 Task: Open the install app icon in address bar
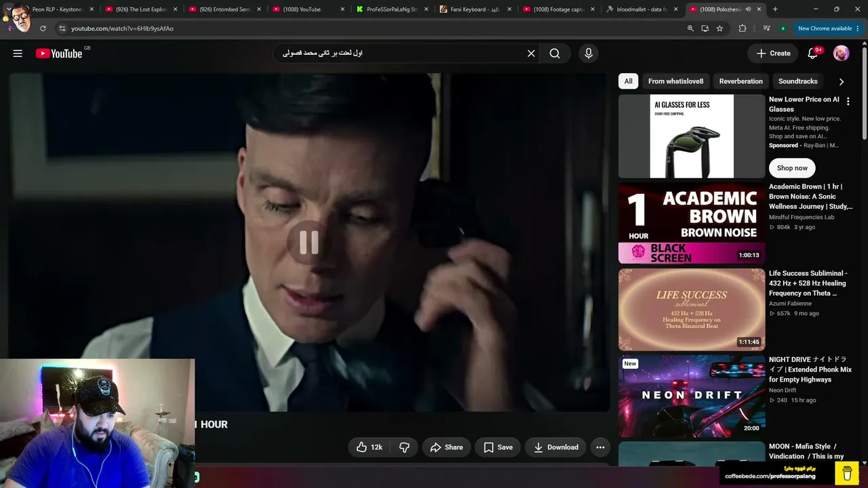pos(705,28)
